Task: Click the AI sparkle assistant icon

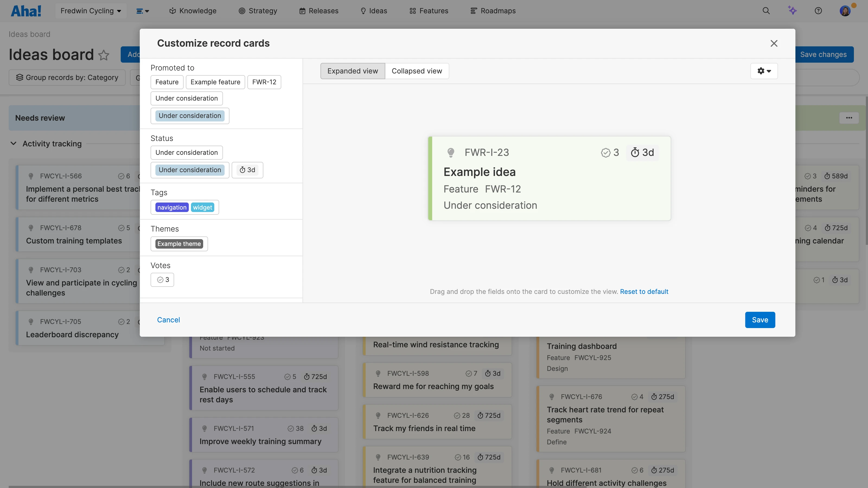Action: coord(792,11)
